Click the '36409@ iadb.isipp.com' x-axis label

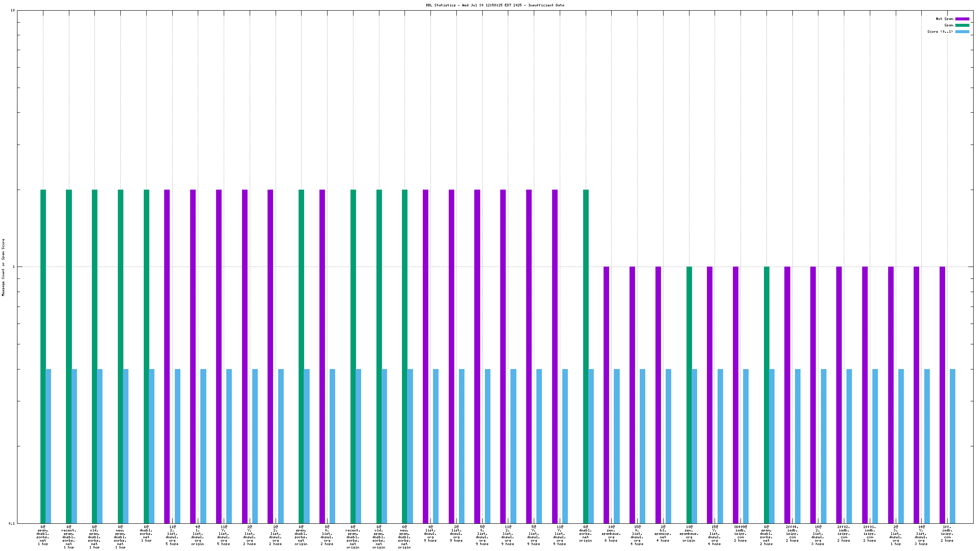point(740,534)
